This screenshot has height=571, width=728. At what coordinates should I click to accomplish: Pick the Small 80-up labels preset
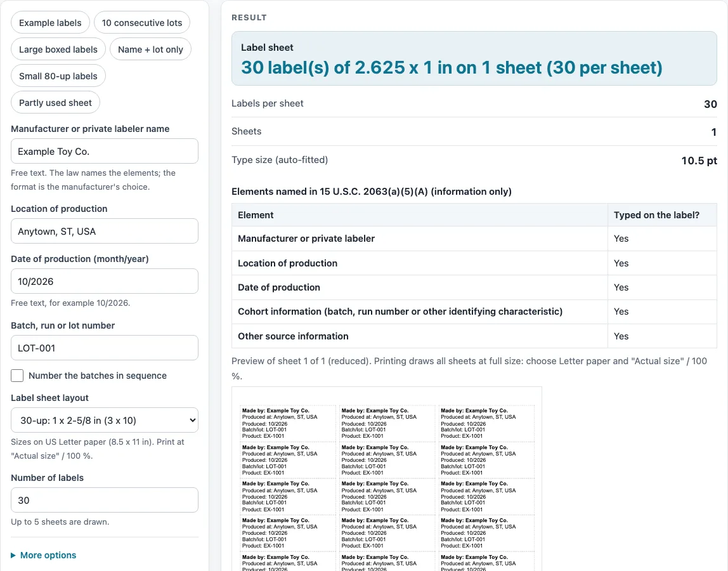point(58,75)
